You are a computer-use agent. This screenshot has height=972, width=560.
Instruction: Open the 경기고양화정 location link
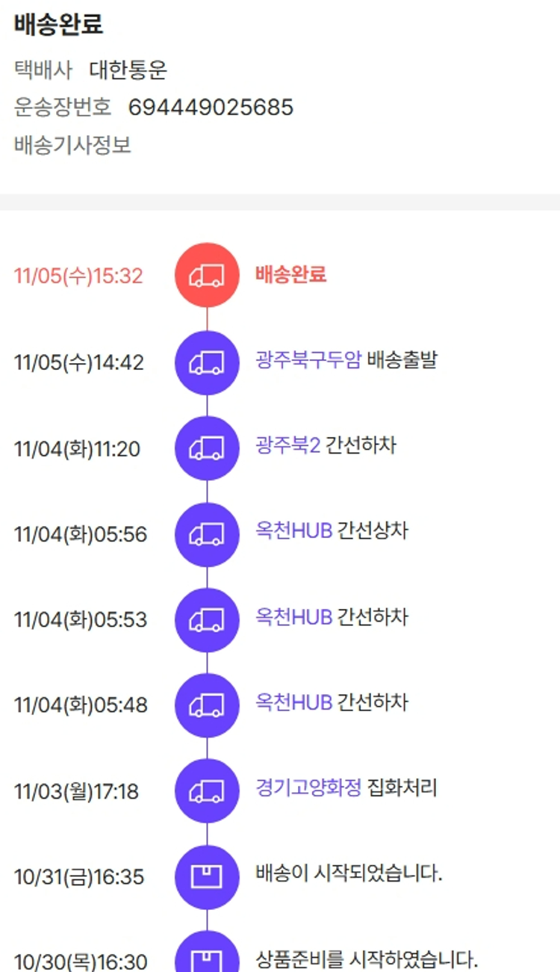[308, 788]
